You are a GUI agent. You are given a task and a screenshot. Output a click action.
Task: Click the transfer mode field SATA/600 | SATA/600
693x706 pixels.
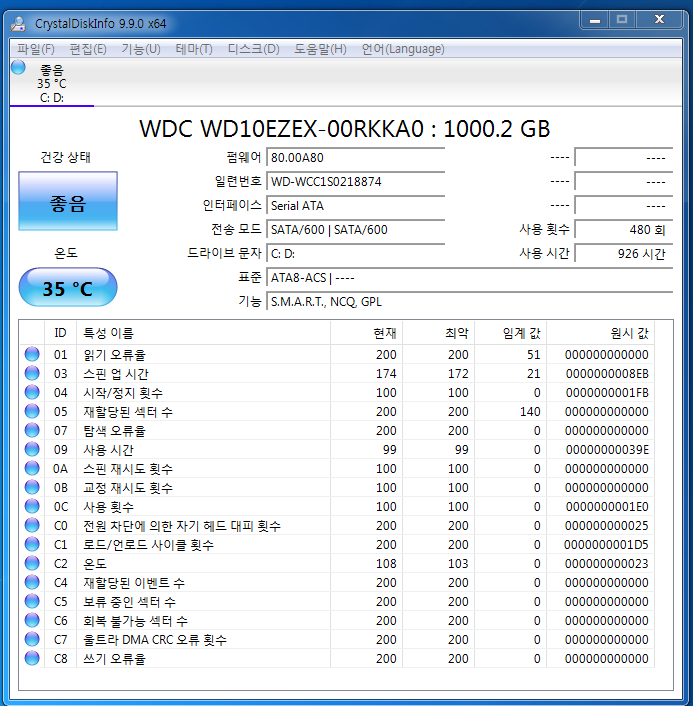[x=356, y=230]
